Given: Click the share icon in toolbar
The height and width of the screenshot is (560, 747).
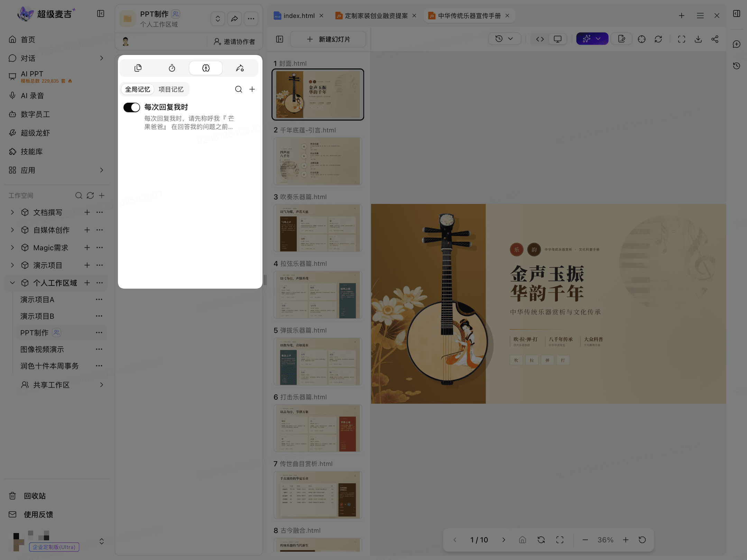Looking at the screenshot, I should tap(715, 39).
